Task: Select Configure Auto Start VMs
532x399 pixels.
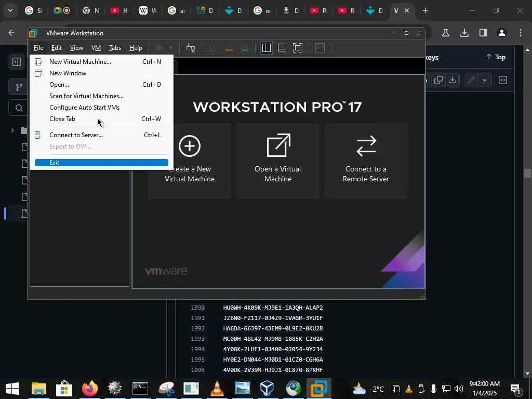Action: 101,108
